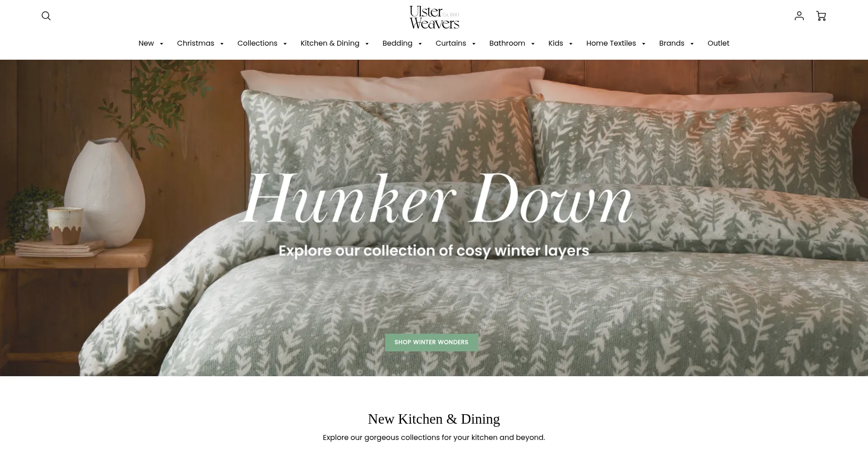Viewport: 868px width, 449px height.
Task: Visit the Outlet link
Action: [x=718, y=43]
